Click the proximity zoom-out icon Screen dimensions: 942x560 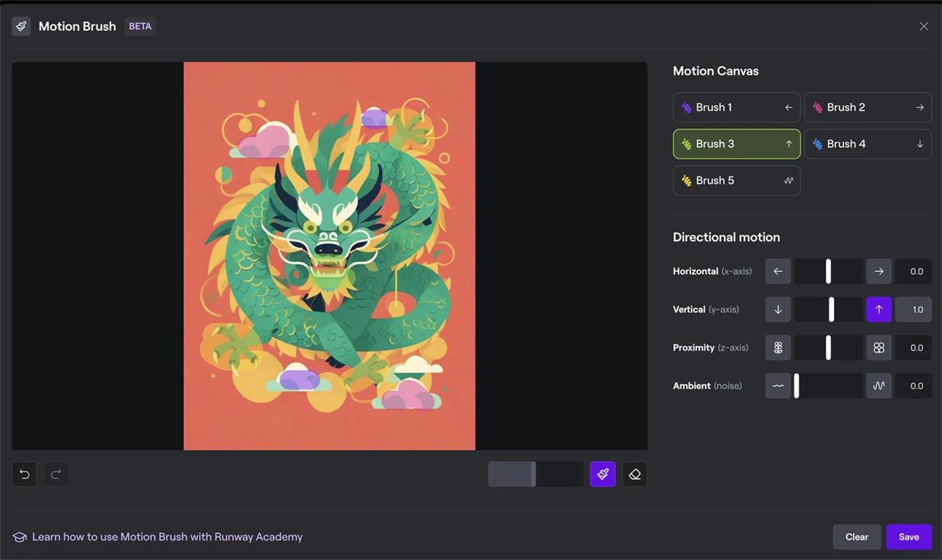[778, 348]
